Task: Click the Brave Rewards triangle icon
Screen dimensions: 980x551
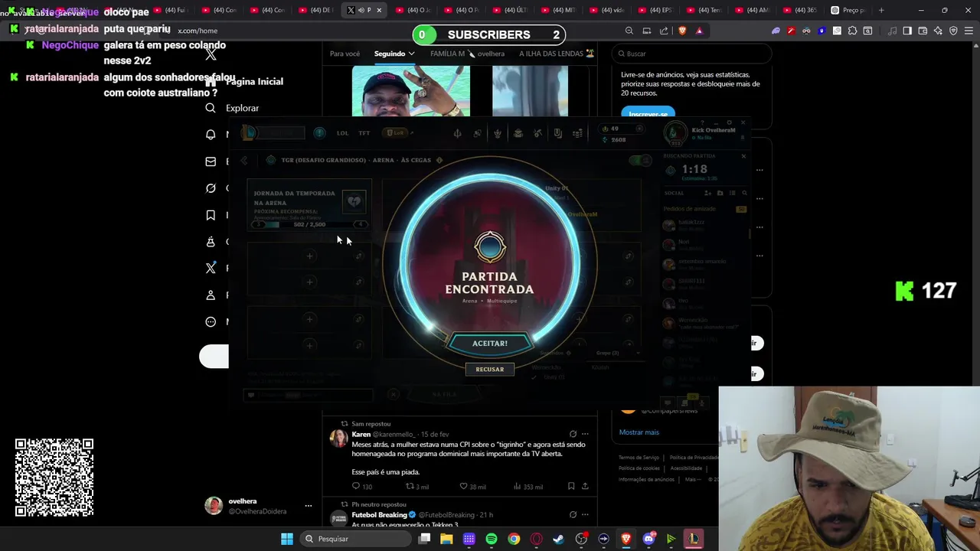Action: (699, 31)
